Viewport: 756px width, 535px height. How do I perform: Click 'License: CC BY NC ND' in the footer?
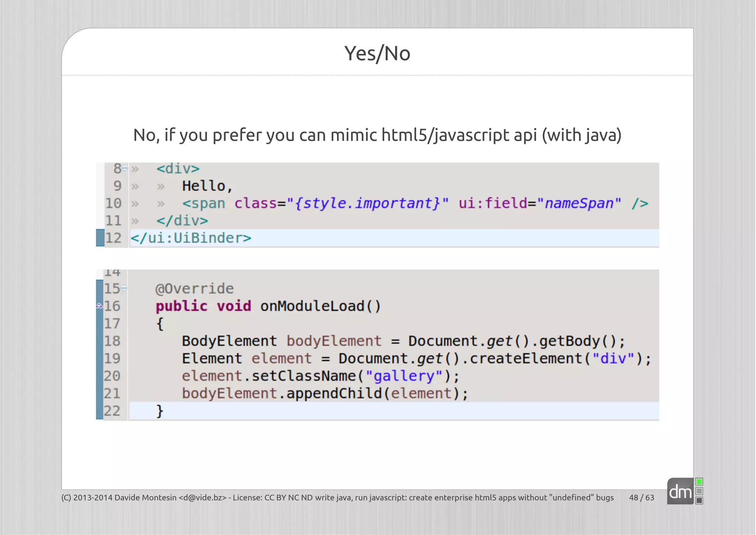click(x=273, y=498)
